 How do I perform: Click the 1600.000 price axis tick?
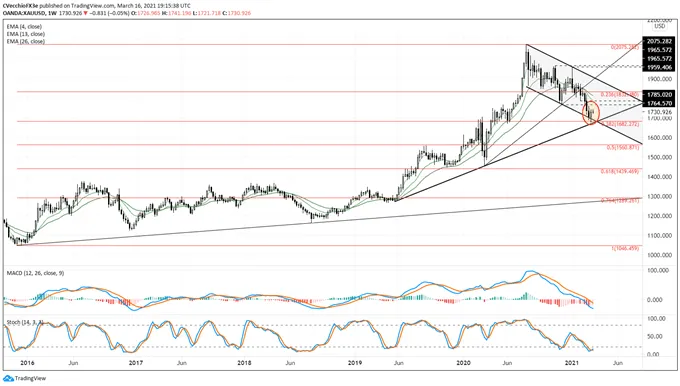(x=660, y=137)
